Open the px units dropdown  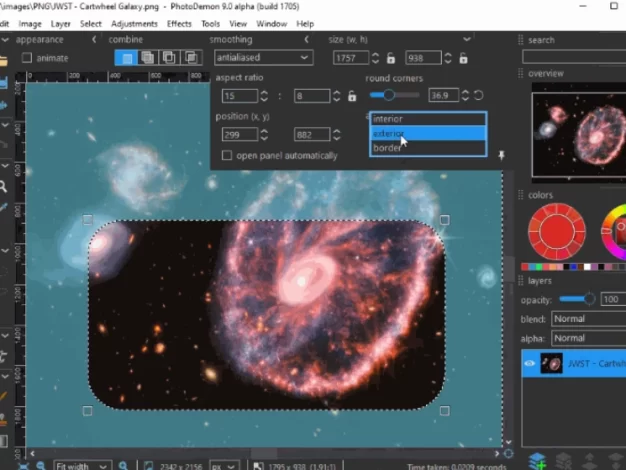[x=223, y=466]
